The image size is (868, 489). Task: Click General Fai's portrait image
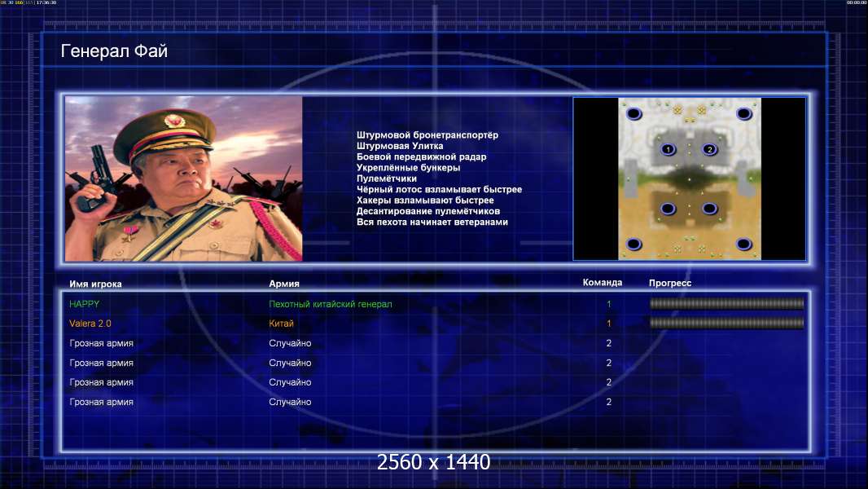point(184,178)
